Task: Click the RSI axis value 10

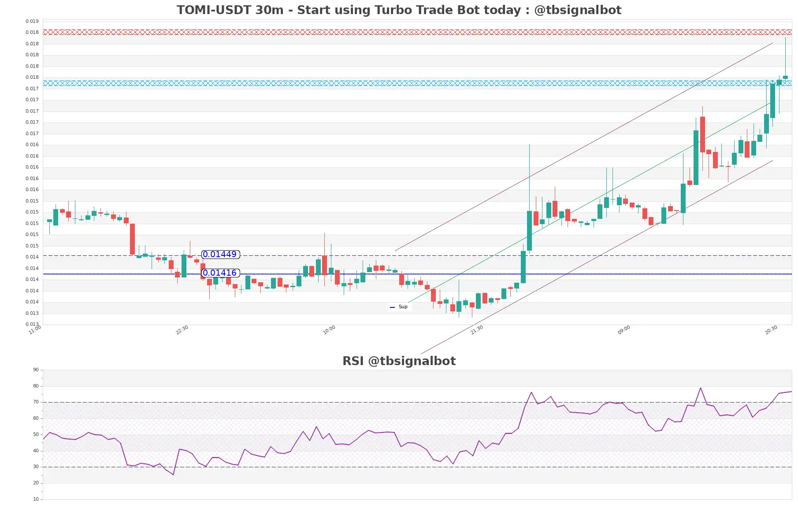Action: (x=36, y=499)
